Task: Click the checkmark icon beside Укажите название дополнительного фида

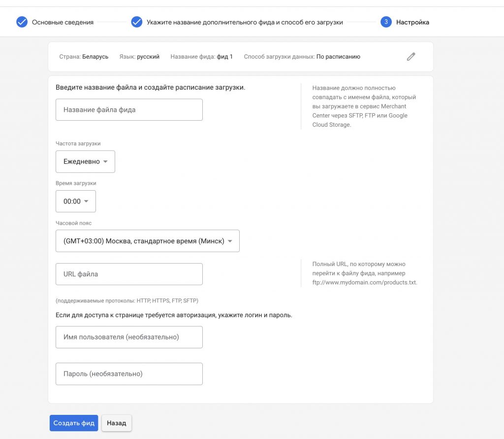Action: [137, 22]
